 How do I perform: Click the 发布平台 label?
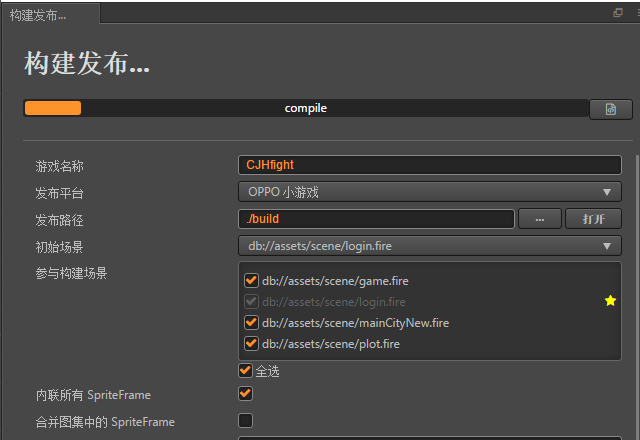pos(59,193)
